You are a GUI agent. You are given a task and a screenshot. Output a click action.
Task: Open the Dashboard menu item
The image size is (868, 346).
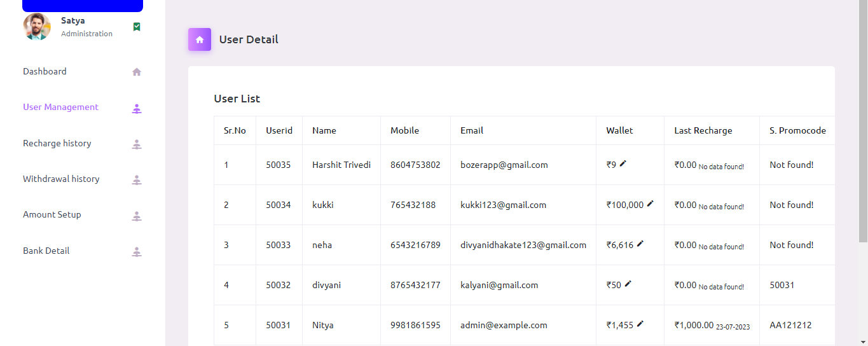45,71
